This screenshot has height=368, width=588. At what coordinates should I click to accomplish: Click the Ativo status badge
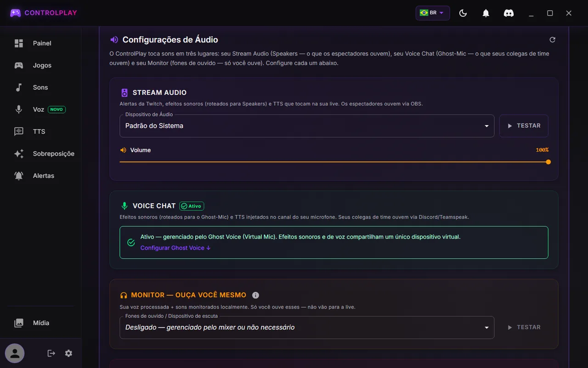(x=192, y=206)
